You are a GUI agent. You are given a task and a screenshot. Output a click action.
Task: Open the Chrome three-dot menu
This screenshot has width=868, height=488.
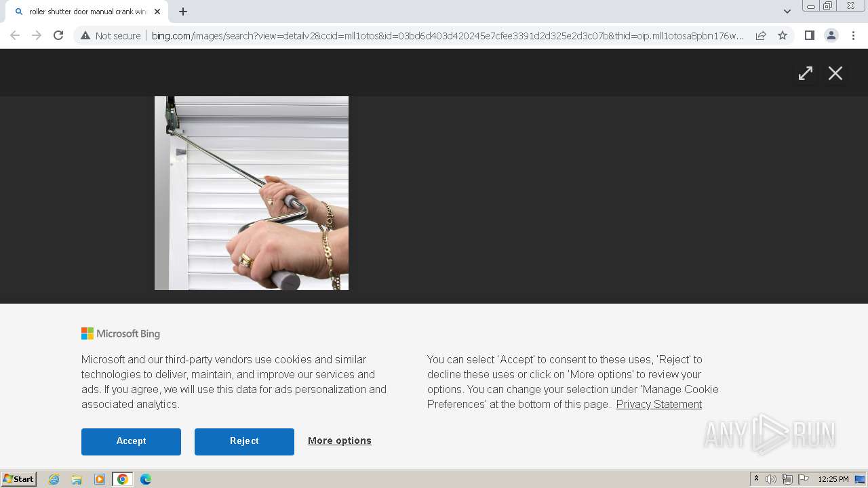[853, 35]
